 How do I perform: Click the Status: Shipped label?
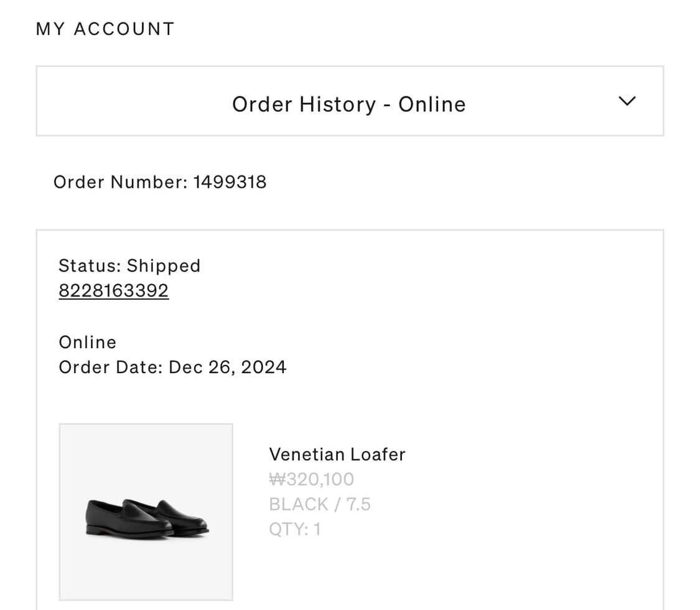point(129,266)
